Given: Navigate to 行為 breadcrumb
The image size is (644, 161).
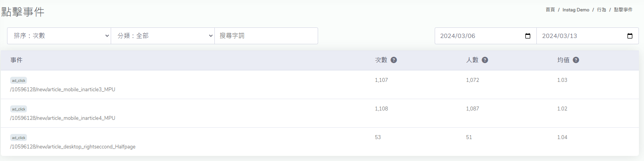Looking at the screenshot, I should tap(601, 10).
